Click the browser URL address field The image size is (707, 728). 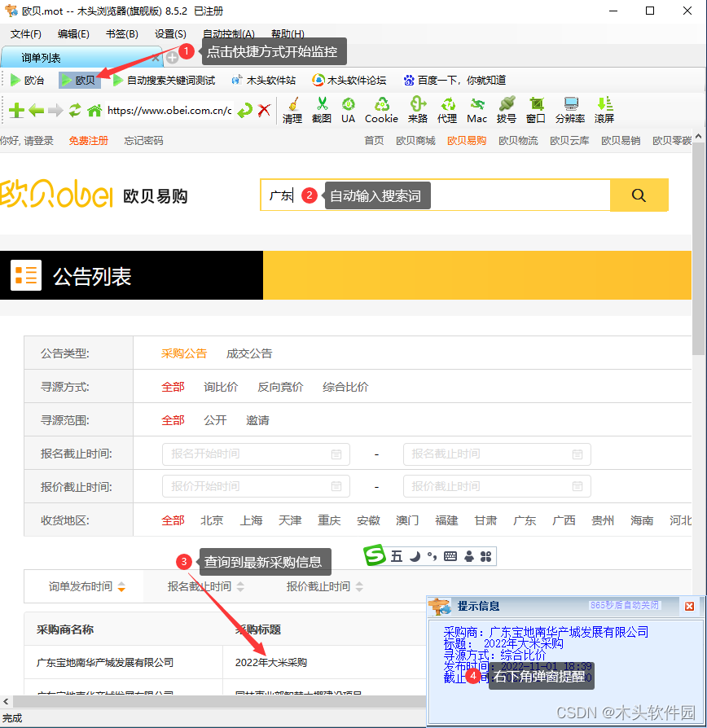click(169, 111)
